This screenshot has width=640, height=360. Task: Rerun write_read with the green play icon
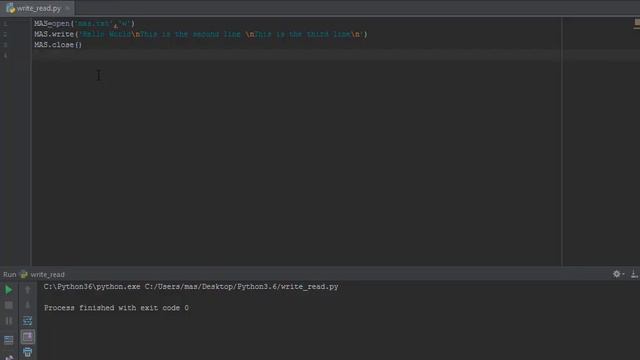coord(8,290)
